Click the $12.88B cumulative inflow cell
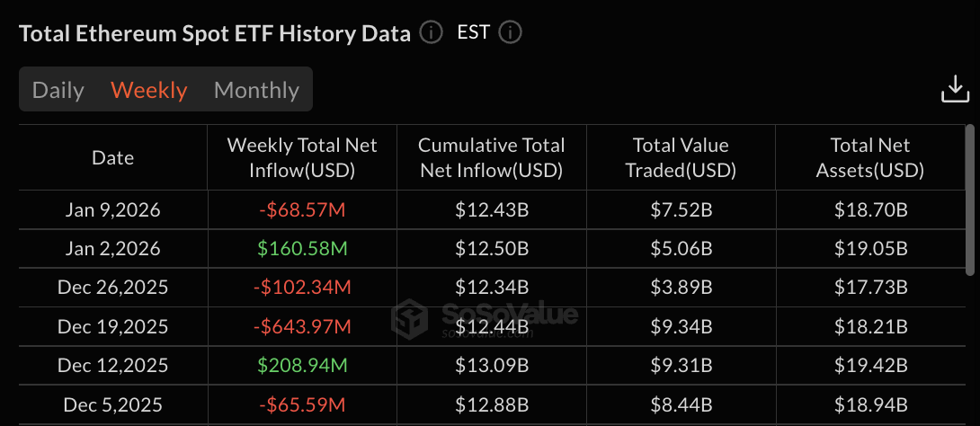980x426 pixels. pos(492,404)
